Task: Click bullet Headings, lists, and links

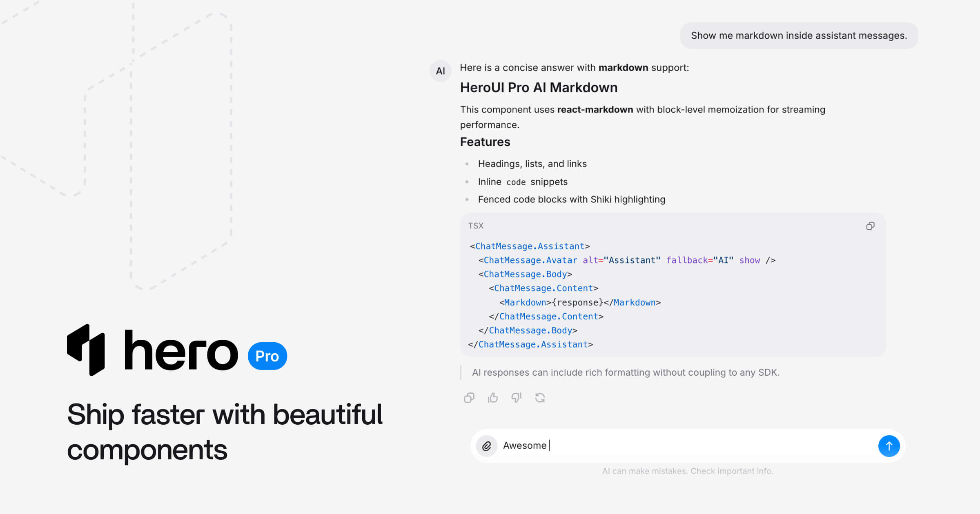Action: [532, 164]
